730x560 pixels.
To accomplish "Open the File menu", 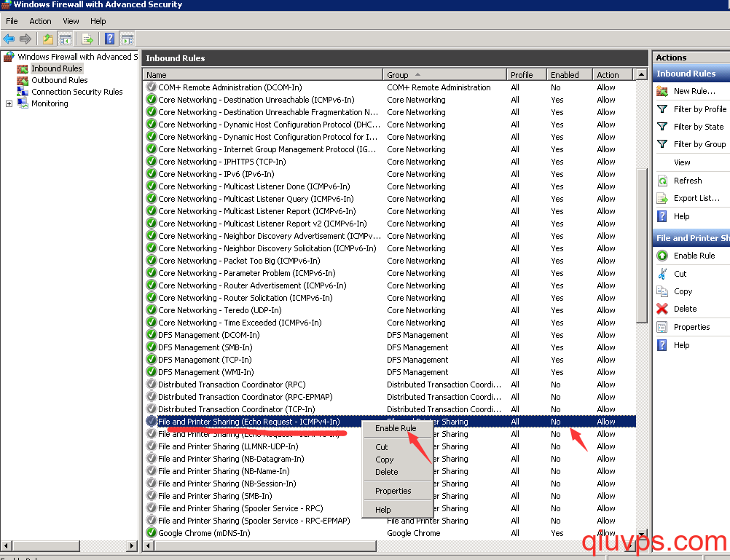I will (x=12, y=21).
